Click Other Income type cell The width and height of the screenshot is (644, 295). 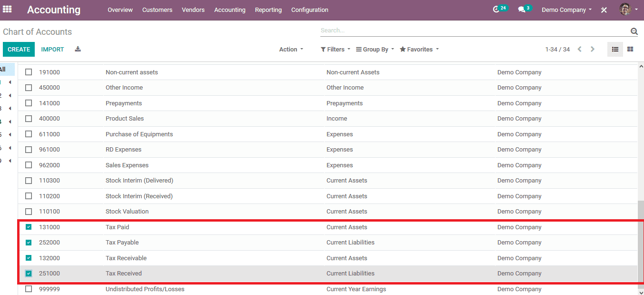click(345, 88)
